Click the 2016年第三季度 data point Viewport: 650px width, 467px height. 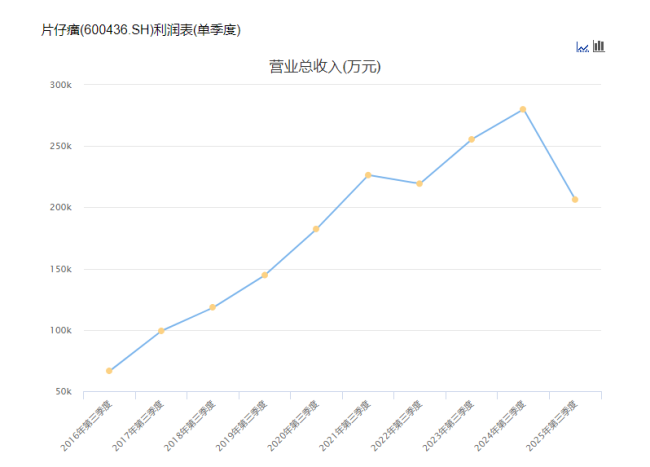(x=109, y=371)
